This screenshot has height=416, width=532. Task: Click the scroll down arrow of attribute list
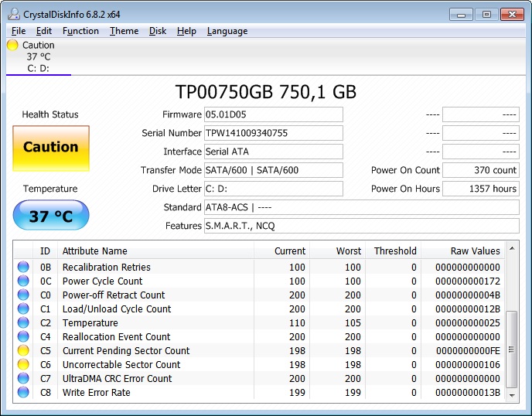point(512,396)
